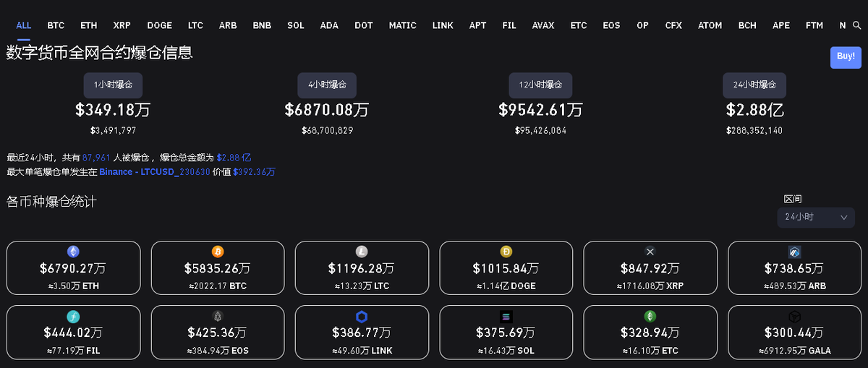This screenshot has width=868, height=368.
Task: Switch to the DOT tab
Action: [364, 25]
